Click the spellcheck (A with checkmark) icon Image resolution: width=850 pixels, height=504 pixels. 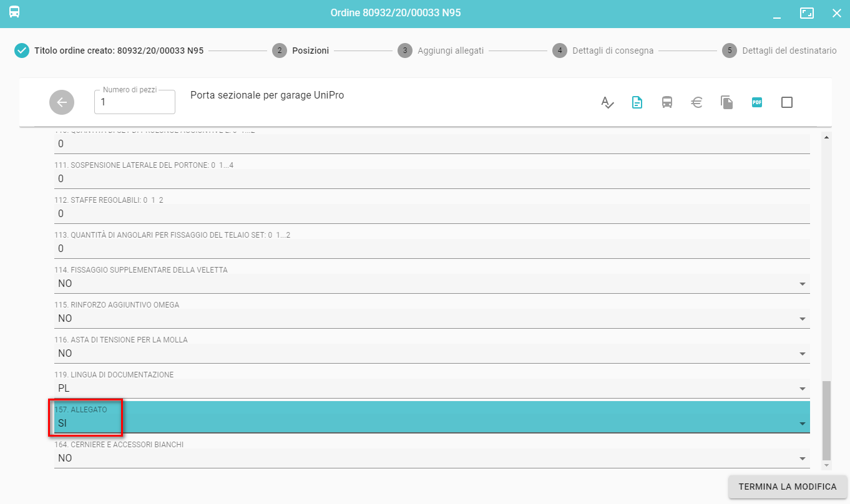point(607,102)
